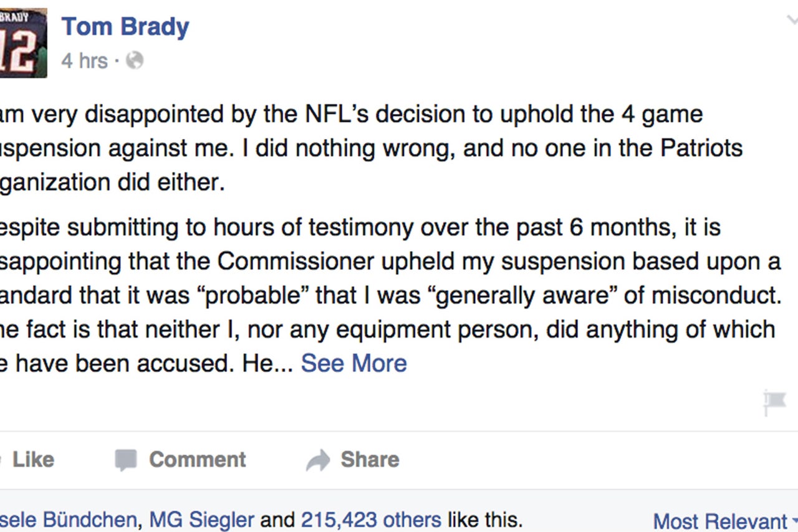Click the globe public audience icon
798x532 pixels.
(x=135, y=60)
